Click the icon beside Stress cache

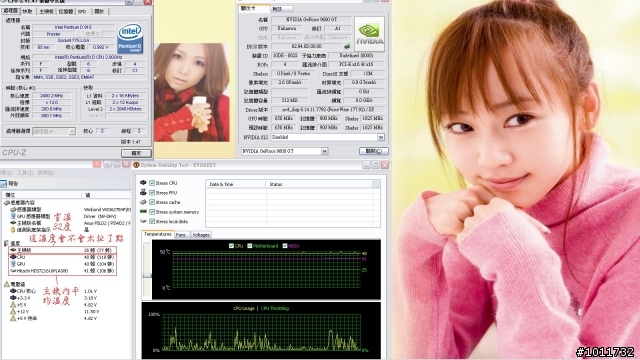(143, 202)
